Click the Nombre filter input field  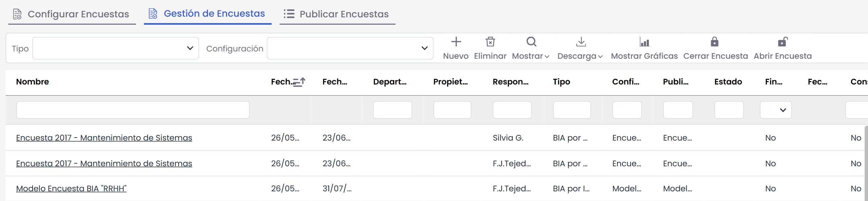coord(133,110)
